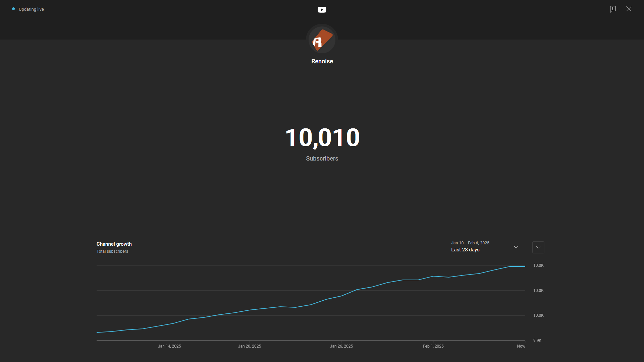The image size is (644, 362).
Task: Click the Subscribers label
Action: (322, 159)
